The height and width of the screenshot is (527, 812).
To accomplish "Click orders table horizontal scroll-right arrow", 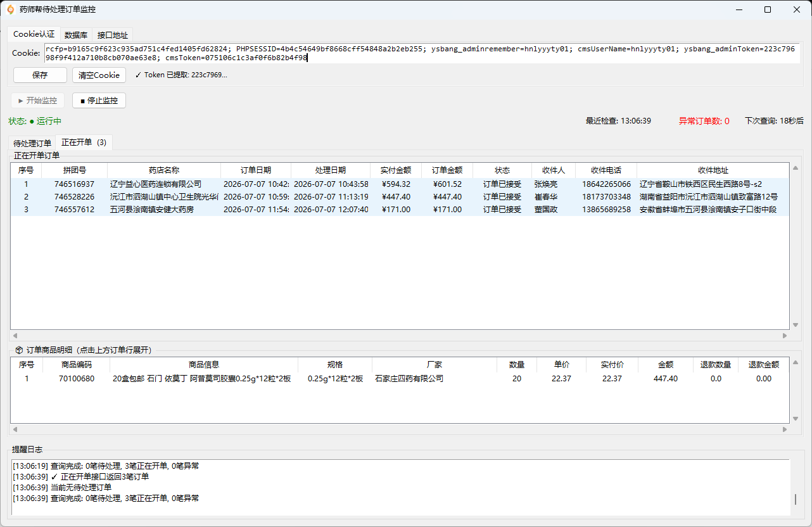I will click(785, 336).
